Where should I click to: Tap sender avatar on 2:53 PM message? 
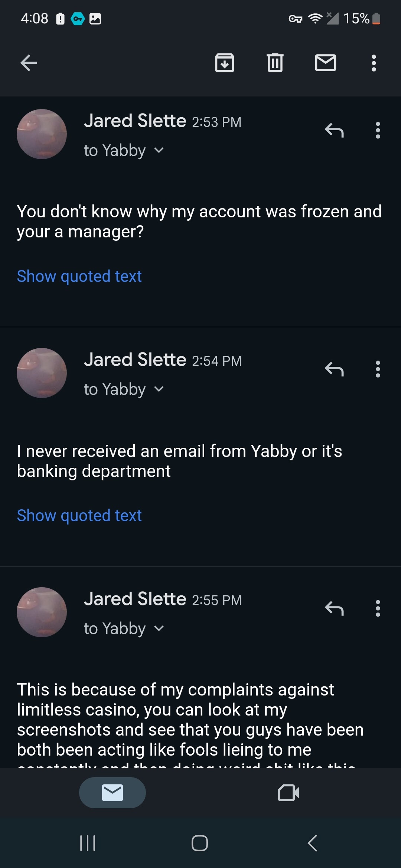point(42,134)
